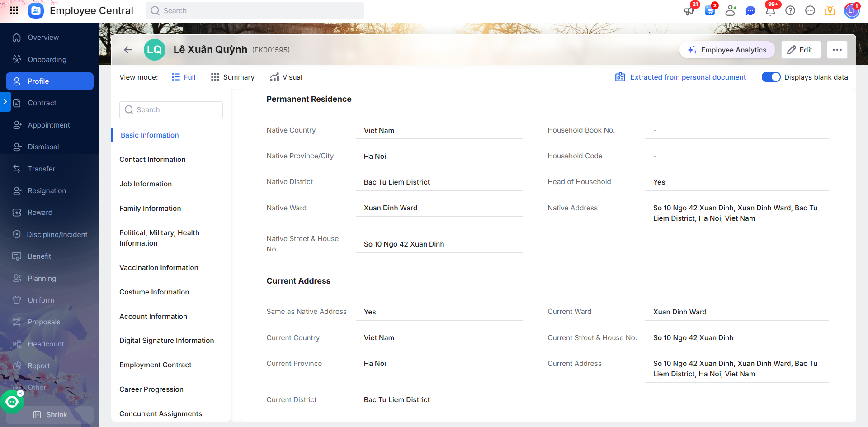Close the floating chat widget badge
868x427 pixels.
(x=20, y=394)
